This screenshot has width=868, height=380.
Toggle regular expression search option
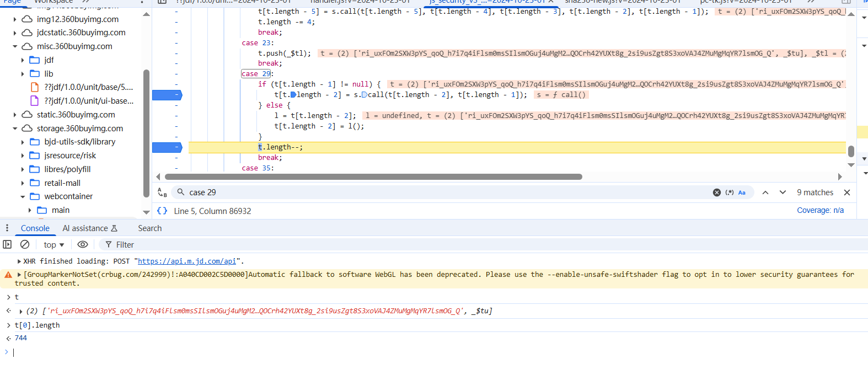[730, 192]
